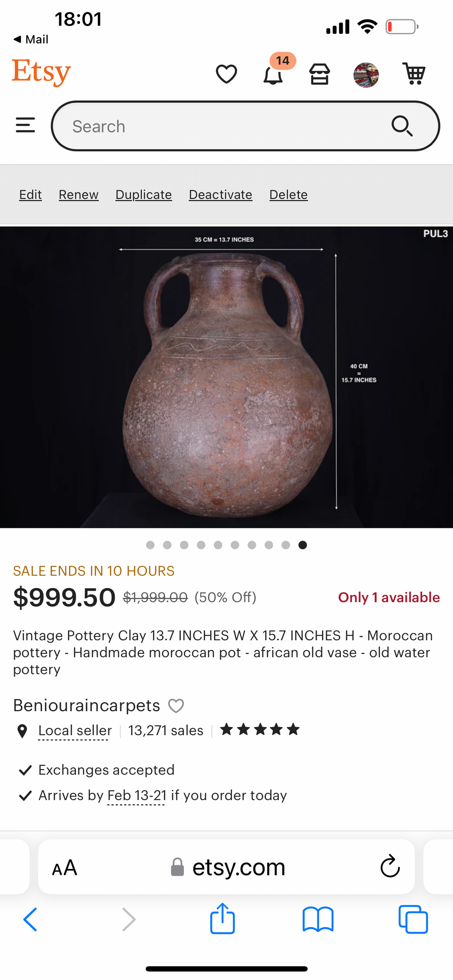Favorite the Beniouraincarpets shop heart
The height and width of the screenshot is (980, 453).
coord(176,706)
